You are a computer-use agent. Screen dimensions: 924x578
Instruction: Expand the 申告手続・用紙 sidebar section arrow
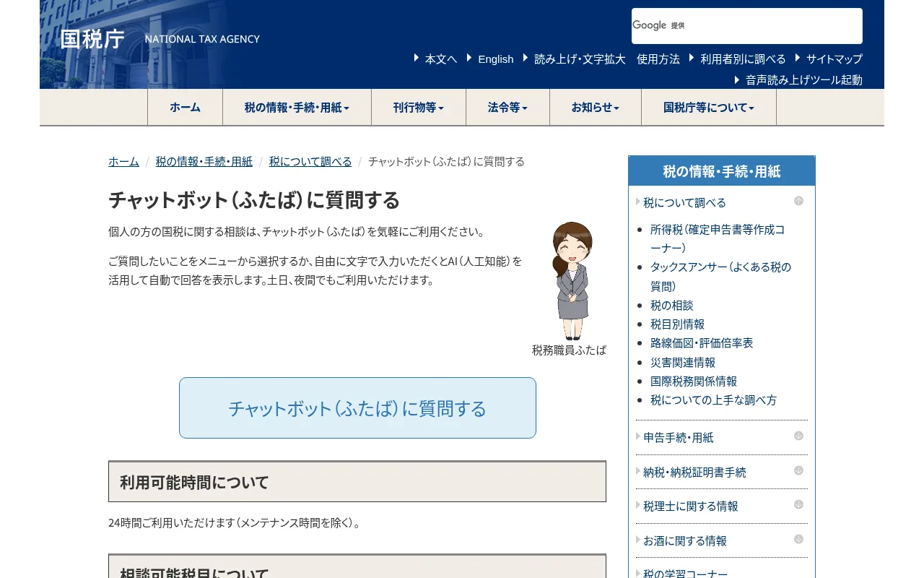coord(798,436)
